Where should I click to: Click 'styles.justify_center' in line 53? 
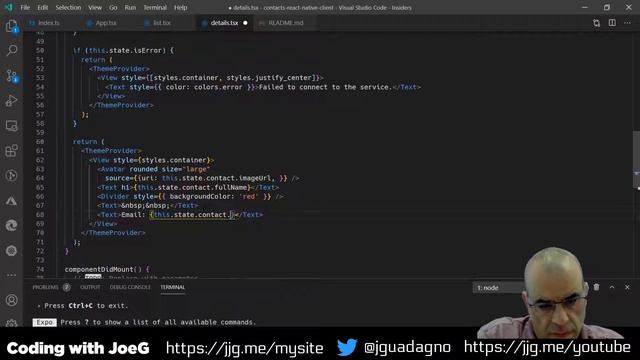point(269,78)
